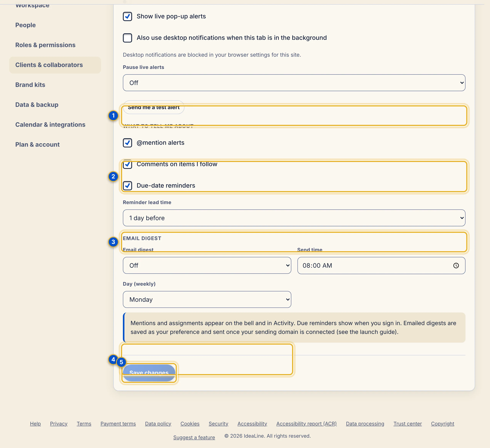Open the Payment terms link
490x448 pixels.
coord(118,424)
